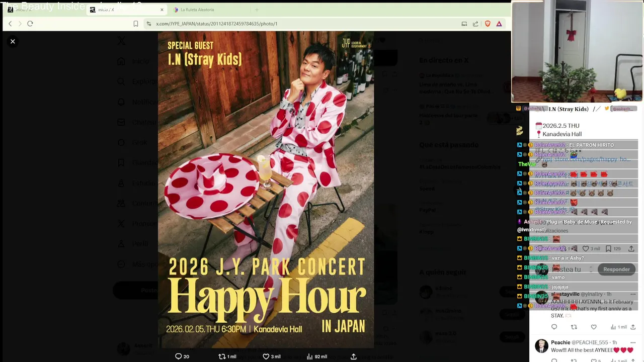This screenshot has height=362, width=644.
Task: Open the Speed trending topic
Action: tap(427, 189)
